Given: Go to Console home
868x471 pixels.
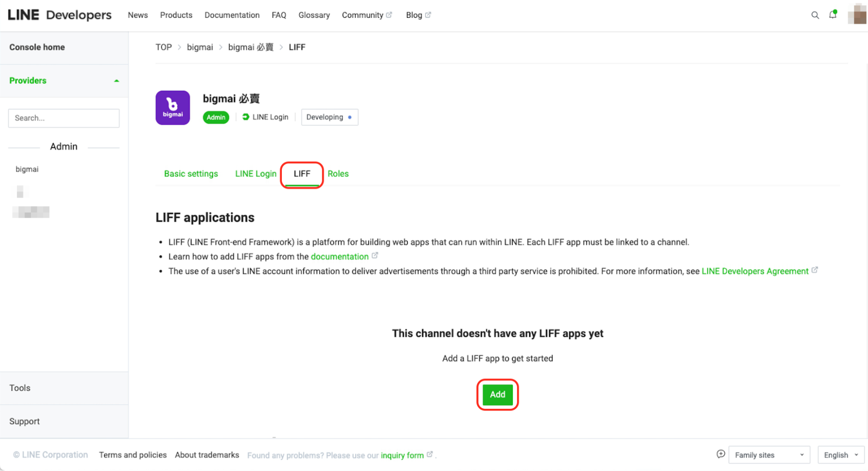Looking at the screenshot, I should [x=37, y=47].
